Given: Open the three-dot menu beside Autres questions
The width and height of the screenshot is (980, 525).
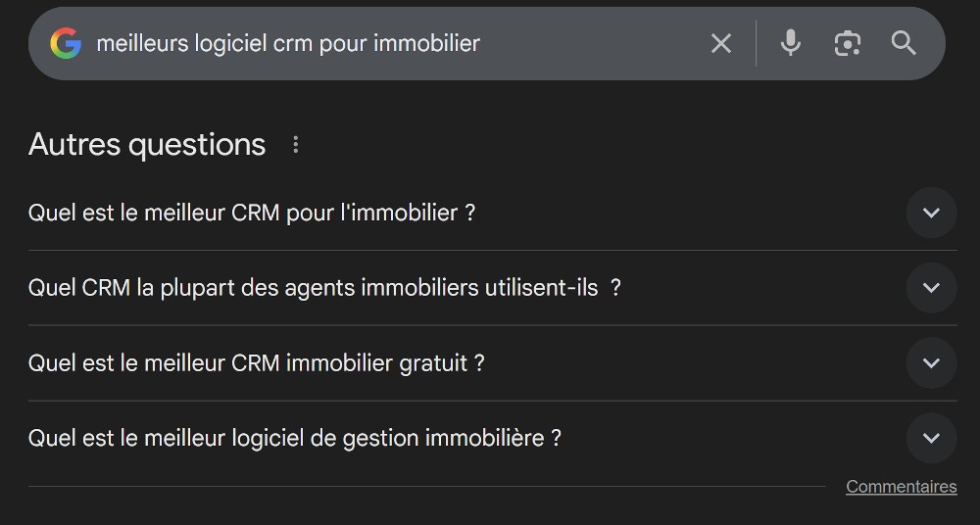Looking at the screenshot, I should coord(296,145).
